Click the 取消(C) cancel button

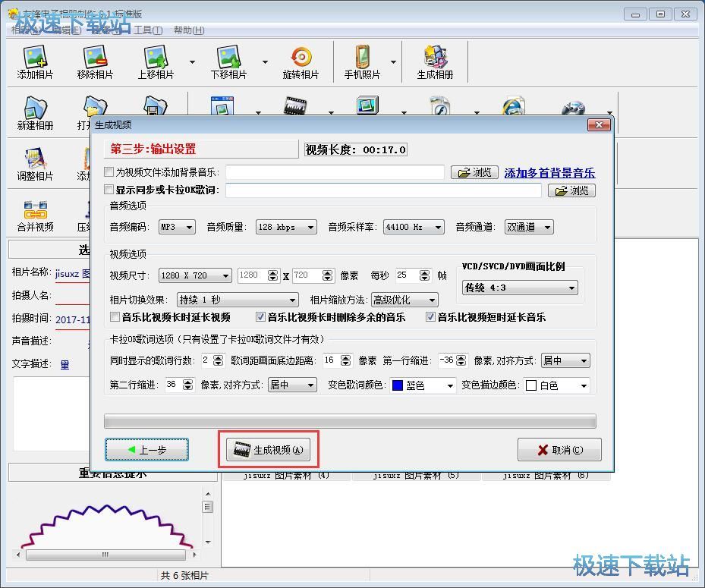pos(559,450)
